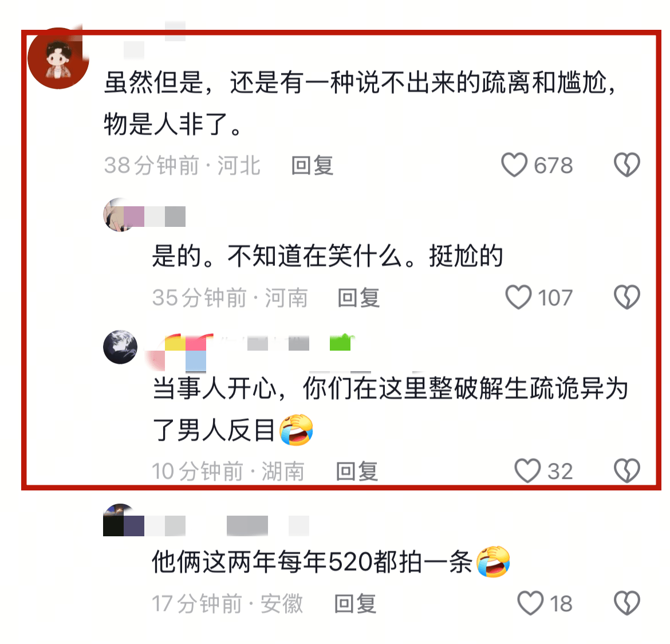Reply to the 35分钟前 Henan comment
This screenshot has width=670, height=644.
(358, 297)
